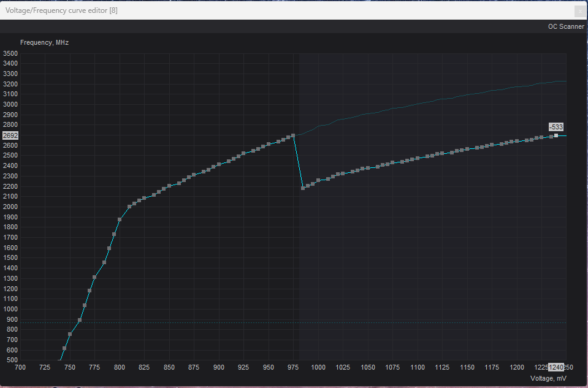
Task: Select the curve point near 620 MHz
Action: [x=64, y=348]
